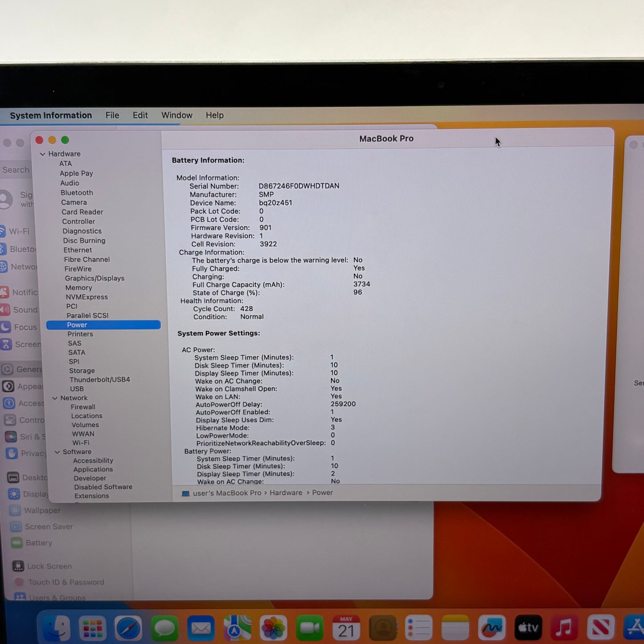Open the File menu
644x644 pixels.
(x=112, y=115)
